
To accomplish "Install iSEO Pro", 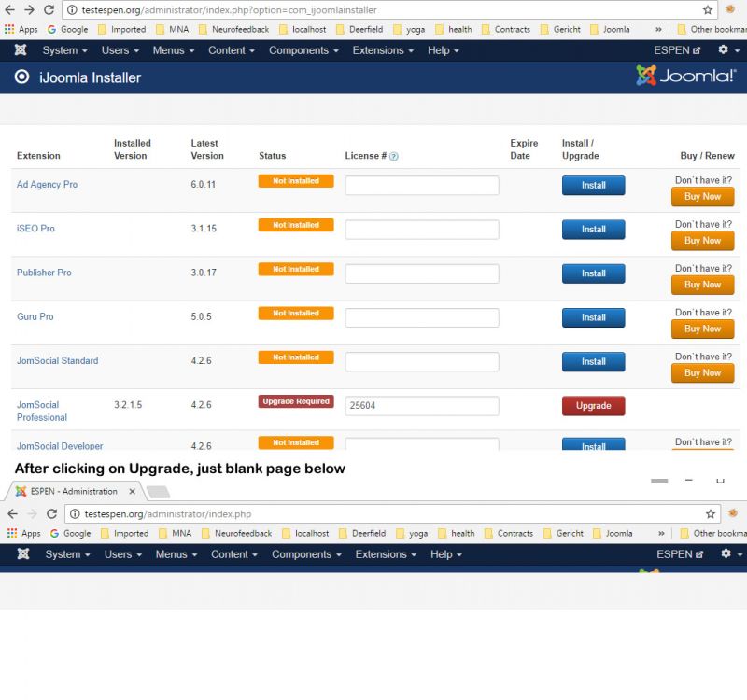I will click(x=593, y=229).
